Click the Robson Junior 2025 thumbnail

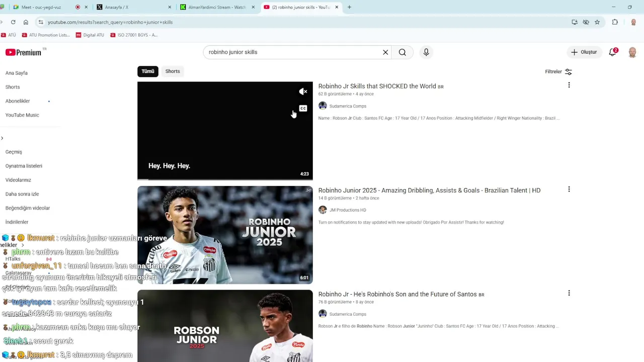tap(225, 326)
